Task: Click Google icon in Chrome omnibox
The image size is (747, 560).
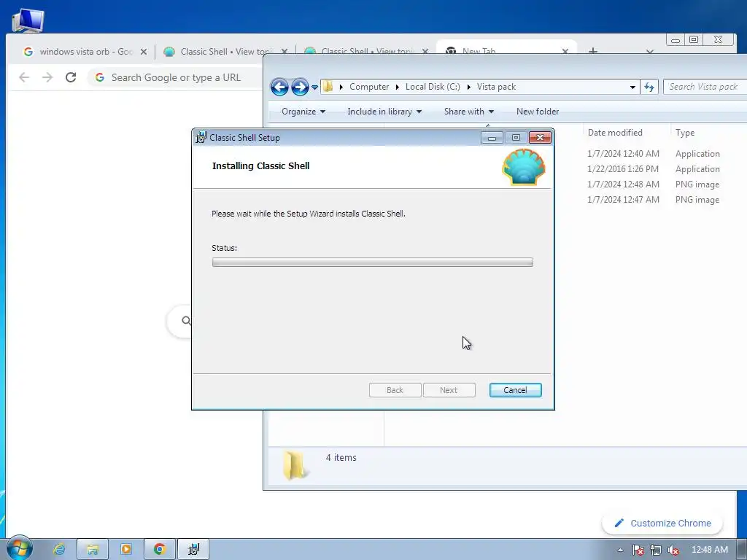Action: click(99, 77)
